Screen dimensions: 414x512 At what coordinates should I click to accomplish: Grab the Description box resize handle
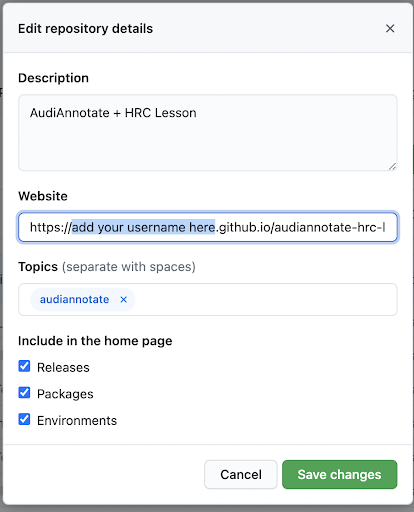click(392, 166)
